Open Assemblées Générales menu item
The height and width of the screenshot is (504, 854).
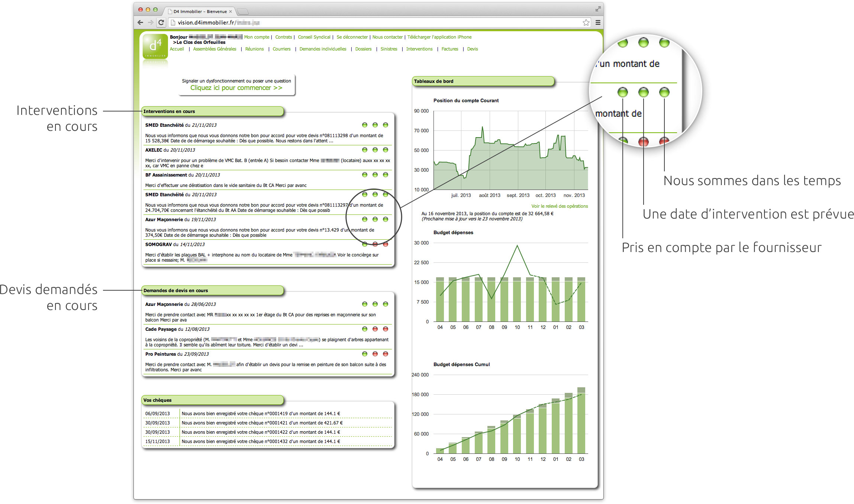click(x=215, y=49)
